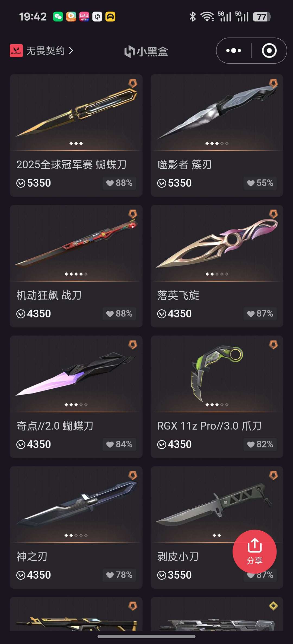Open the Valorant game selector chevron

pyautogui.click(x=71, y=51)
